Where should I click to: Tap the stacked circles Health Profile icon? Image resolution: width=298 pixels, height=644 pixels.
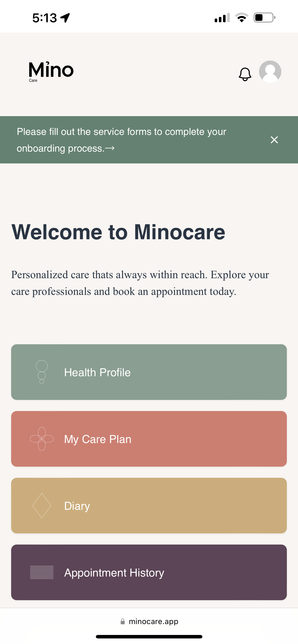[42, 372]
